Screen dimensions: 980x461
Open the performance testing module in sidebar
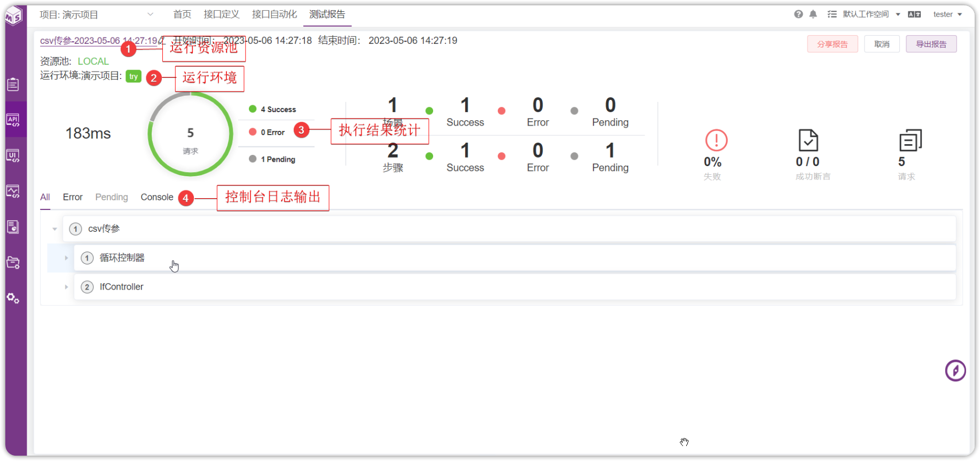tap(13, 191)
